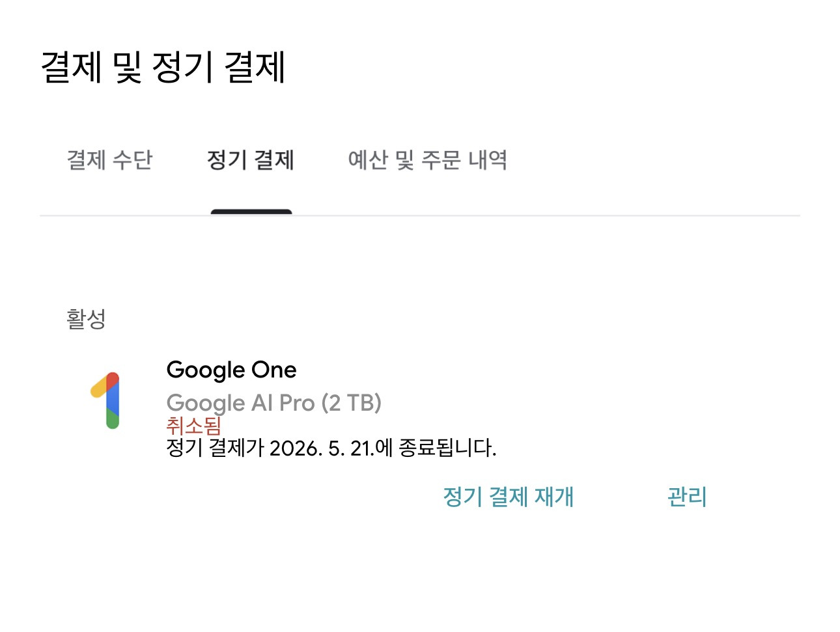
Task: Click the 결제 및 정기 결제 page heading
Action: (x=163, y=67)
